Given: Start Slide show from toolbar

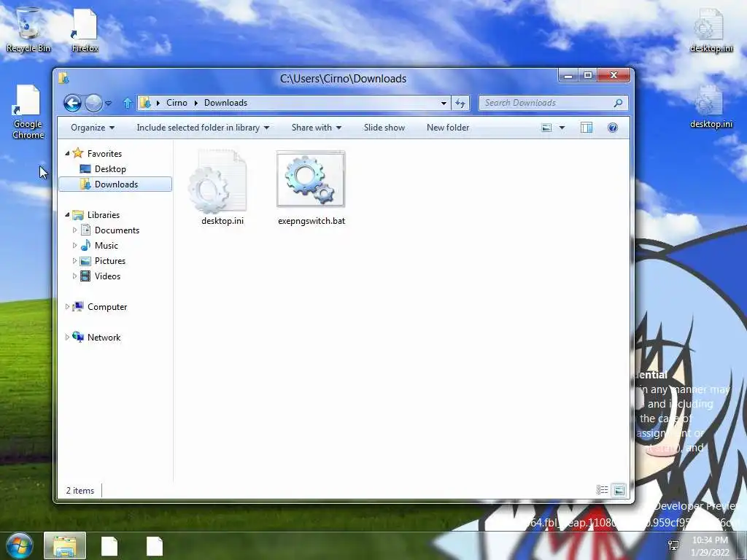Looking at the screenshot, I should [384, 128].
